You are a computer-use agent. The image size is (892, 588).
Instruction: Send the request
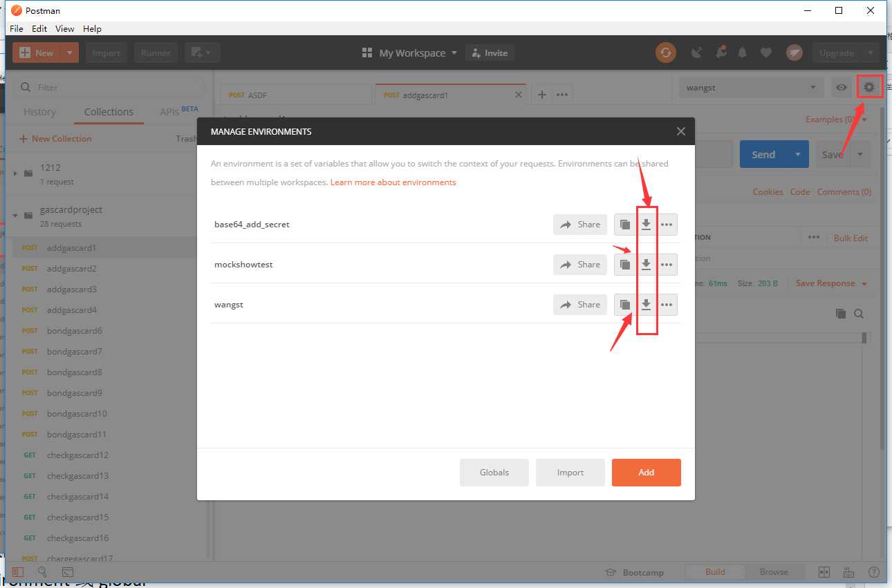[x=763, y=155]
